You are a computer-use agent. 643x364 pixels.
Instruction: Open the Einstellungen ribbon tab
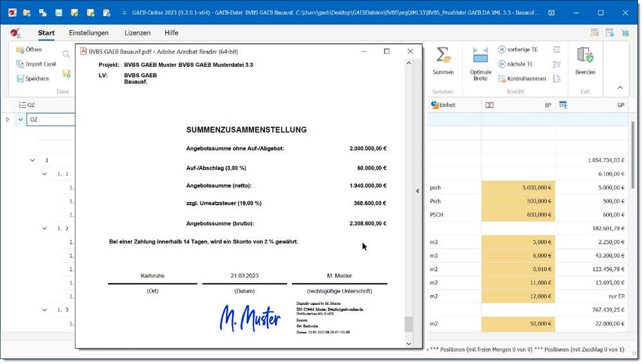click(x=89, y=33)
